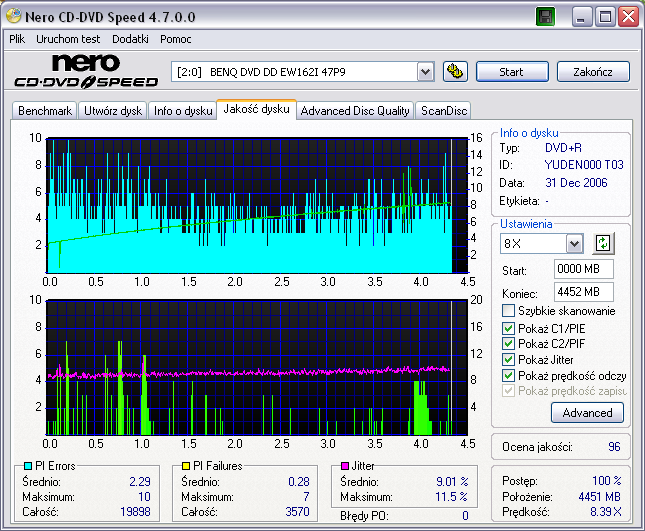Toggle Szybkie skanowanie checkbox

508,311
